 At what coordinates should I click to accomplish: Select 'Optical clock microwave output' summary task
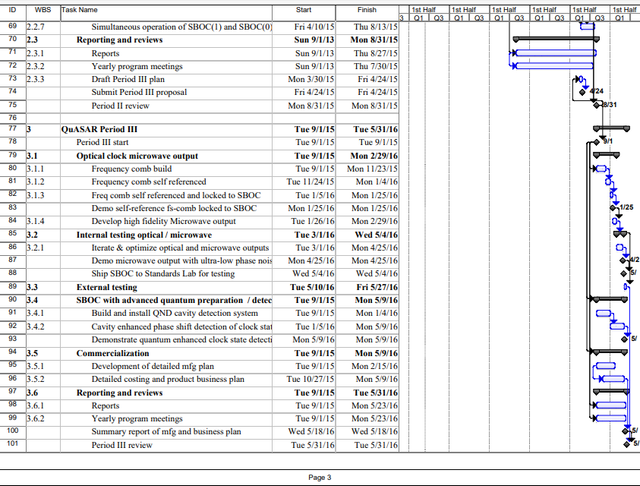click(137, 156)
